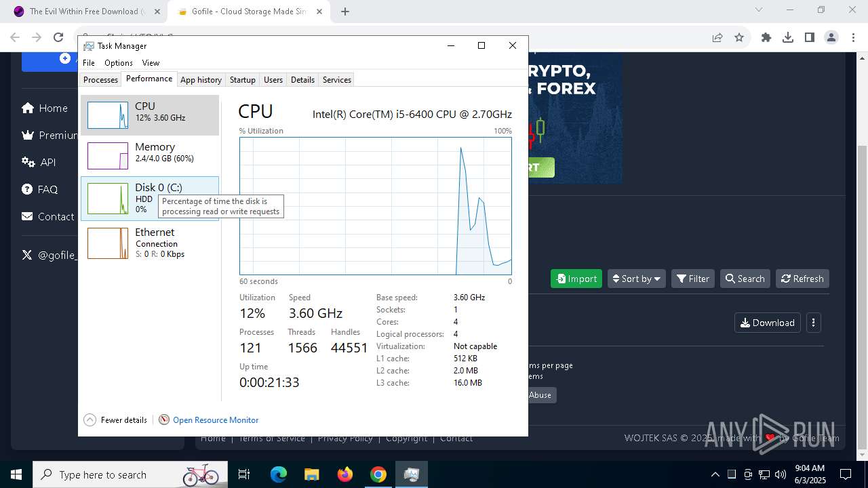Viewport: 868px width, 488px height.
Task: Show hidden tray icons chevron
Action: (715, 474)
